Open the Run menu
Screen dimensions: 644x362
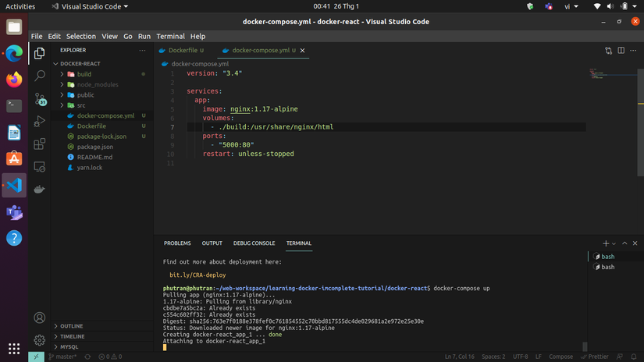click(x=144, y=36)
